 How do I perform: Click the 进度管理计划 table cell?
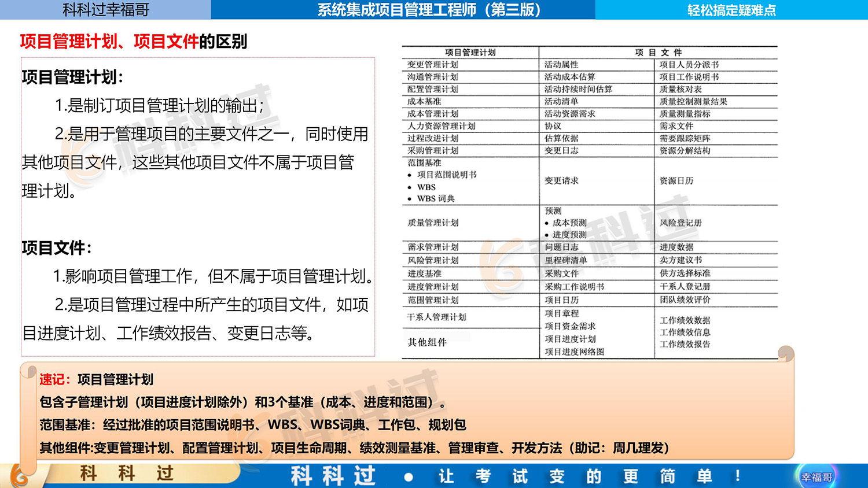click(432, 287)
